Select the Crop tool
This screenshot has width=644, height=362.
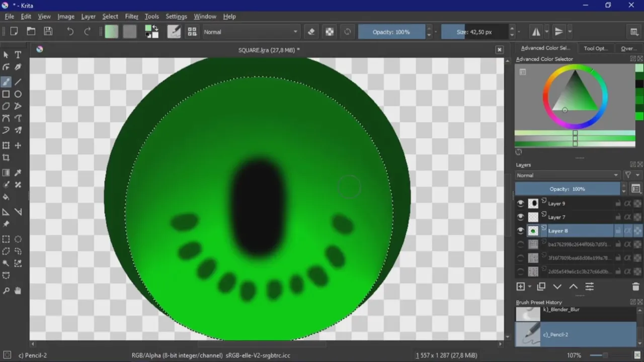[x=6, y=157]
